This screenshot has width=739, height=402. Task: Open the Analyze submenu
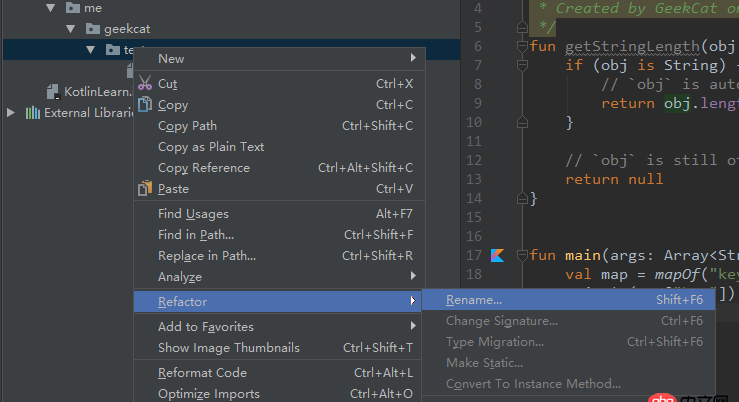point(180,277)
